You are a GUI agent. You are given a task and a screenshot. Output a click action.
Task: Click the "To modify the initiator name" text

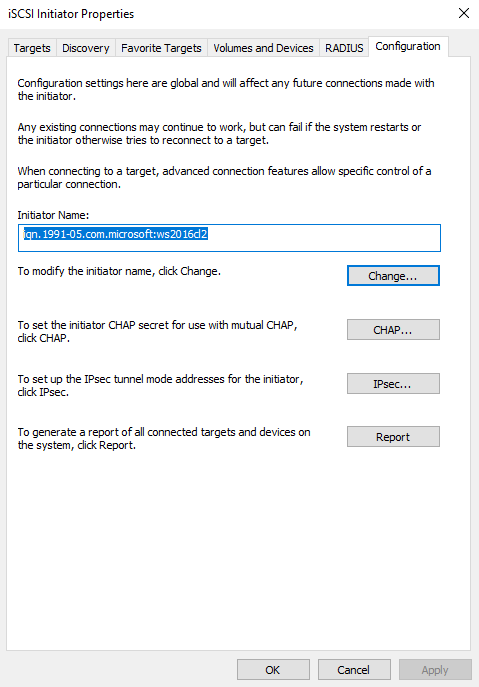(119, 271)
